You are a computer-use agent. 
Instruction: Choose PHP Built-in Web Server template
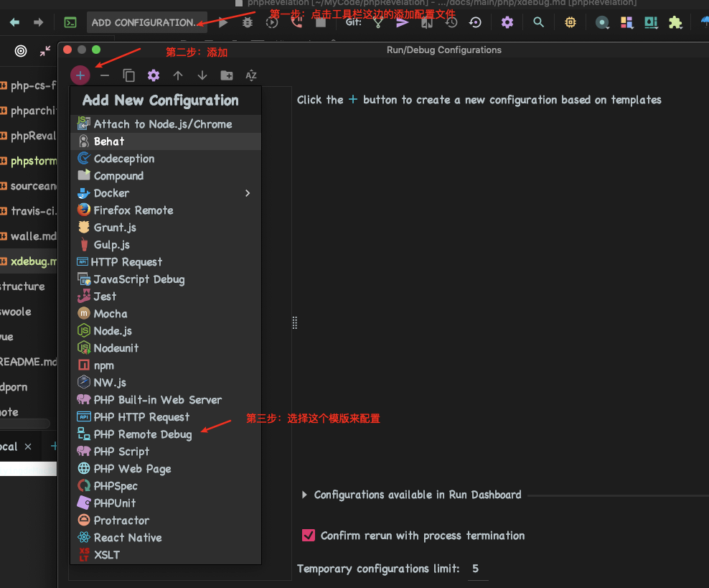[157, 400]
